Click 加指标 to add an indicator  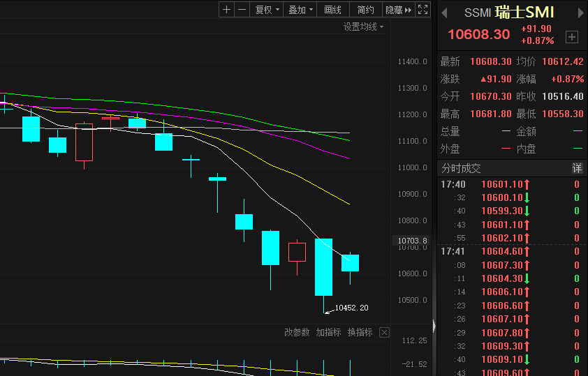328,333
